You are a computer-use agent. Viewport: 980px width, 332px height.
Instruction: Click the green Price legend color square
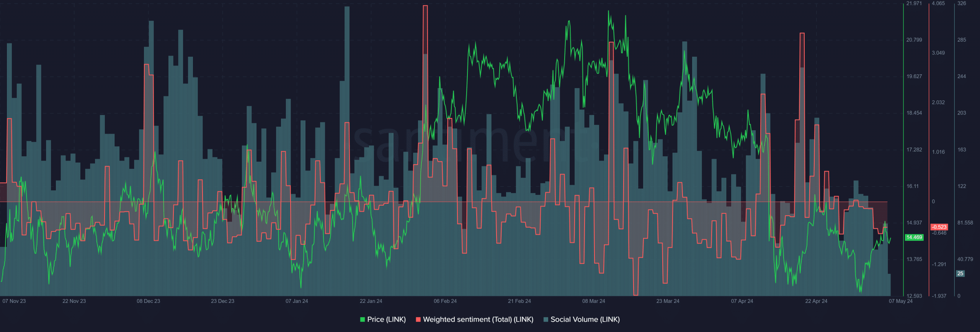coord(363,319)
